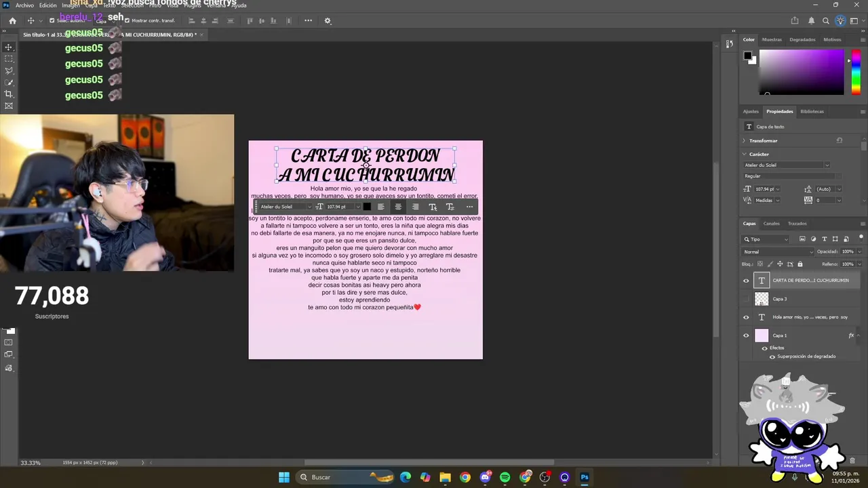Screen dimensions: 868x488
Task: Click the lock all padlock icon
Action: pyautogui.click(x=800, y=264)
